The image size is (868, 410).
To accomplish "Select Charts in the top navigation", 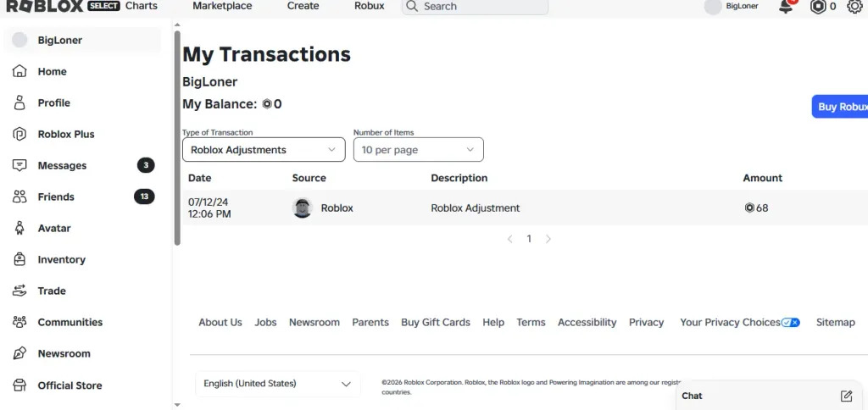I will click(142, 6).
